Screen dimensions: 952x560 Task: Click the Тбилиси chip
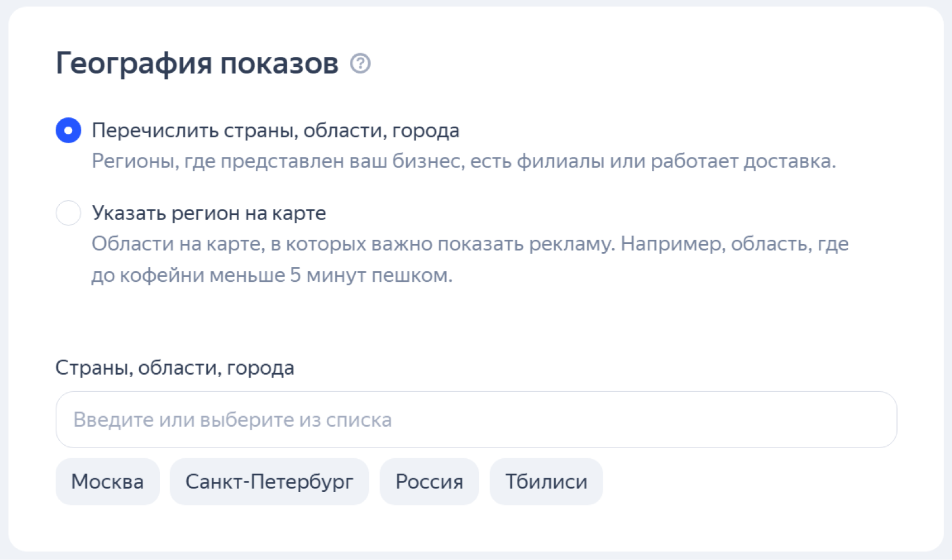[545, 481]
